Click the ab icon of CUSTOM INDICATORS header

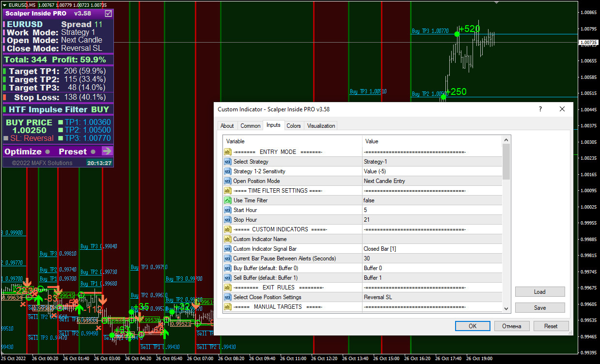(227, 229)
